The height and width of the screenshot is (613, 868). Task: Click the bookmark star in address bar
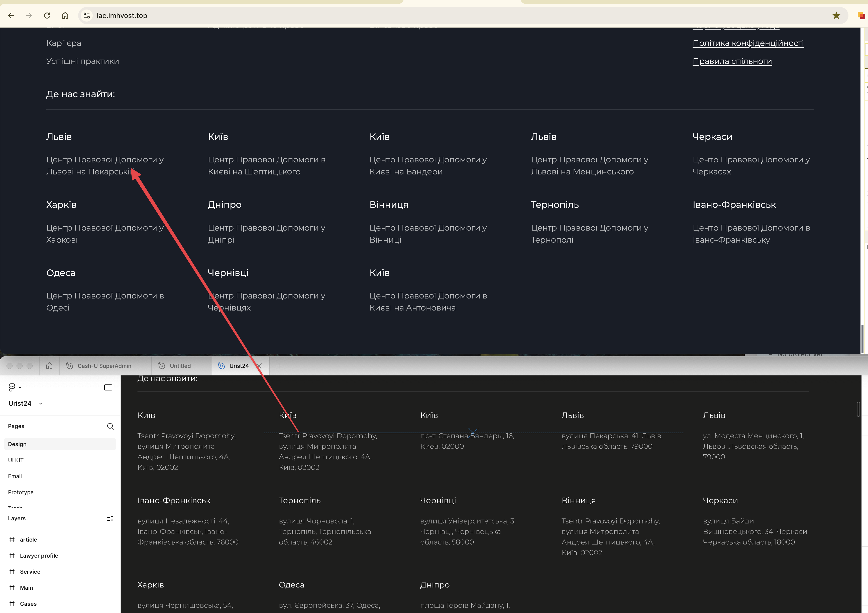point(836,16)
